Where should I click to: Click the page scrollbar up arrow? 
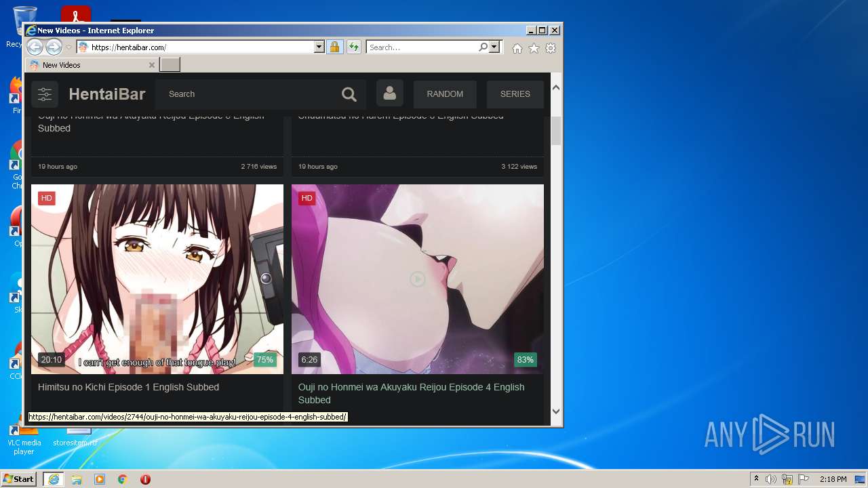pyautogui.click(x=556, y=87)
